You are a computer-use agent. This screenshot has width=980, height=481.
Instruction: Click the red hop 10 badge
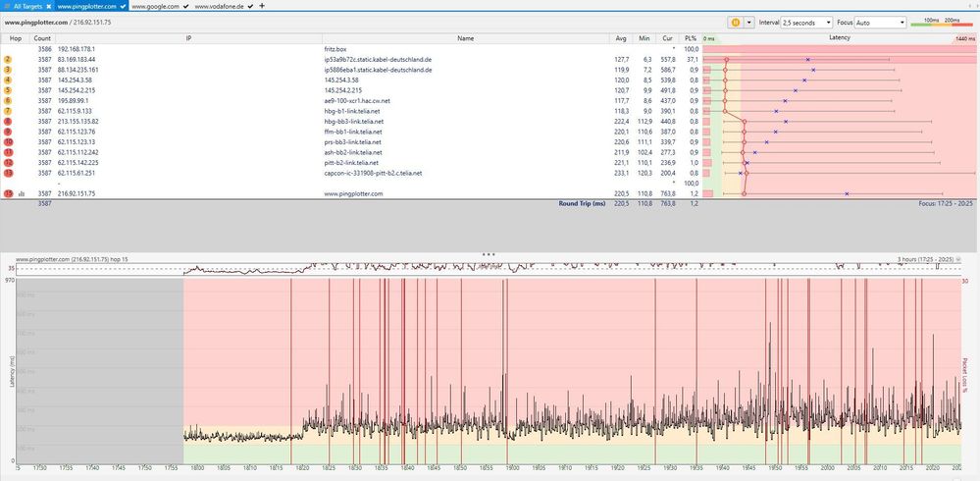point(8,142)
